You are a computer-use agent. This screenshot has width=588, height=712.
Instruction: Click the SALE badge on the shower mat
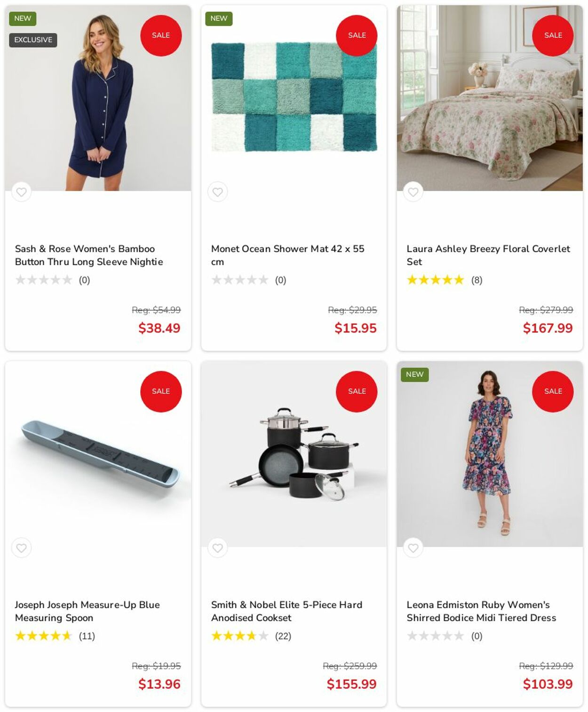(x=357, y=35)
